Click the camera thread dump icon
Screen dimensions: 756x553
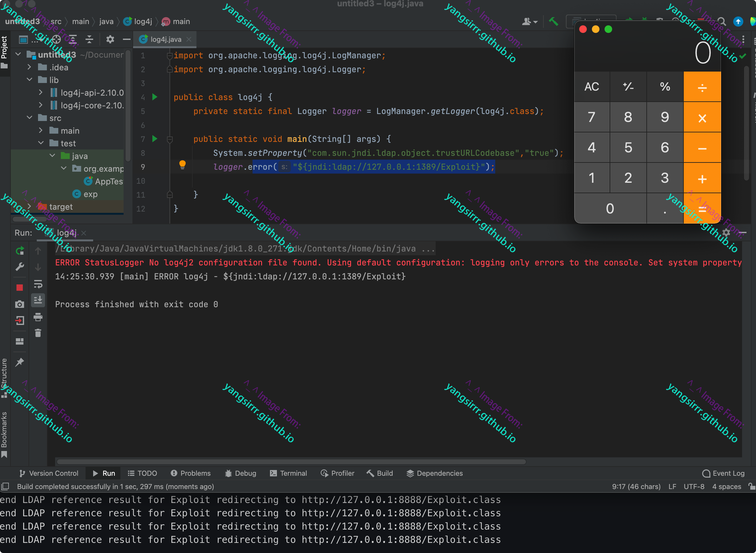click(x=20, y=304)
